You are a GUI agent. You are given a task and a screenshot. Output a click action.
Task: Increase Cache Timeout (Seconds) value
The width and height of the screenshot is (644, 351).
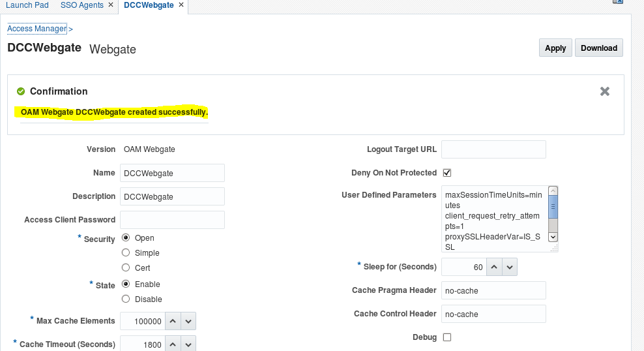[x=173, y=344]
